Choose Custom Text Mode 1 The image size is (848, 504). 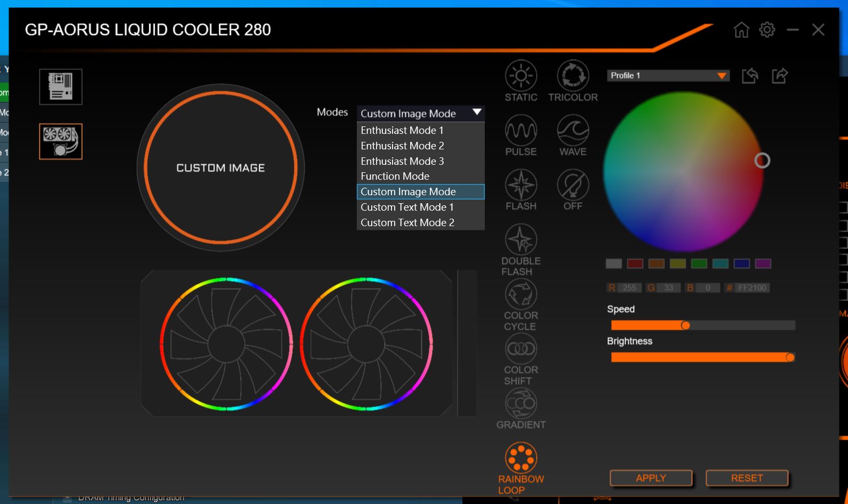(x=420, y=207)
